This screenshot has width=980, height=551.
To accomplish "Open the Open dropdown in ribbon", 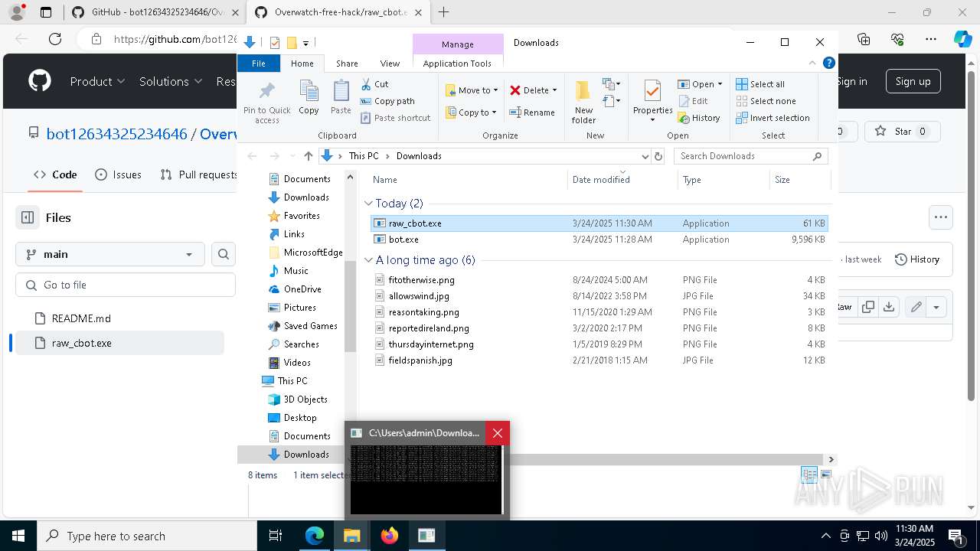I will click(701, 84).
